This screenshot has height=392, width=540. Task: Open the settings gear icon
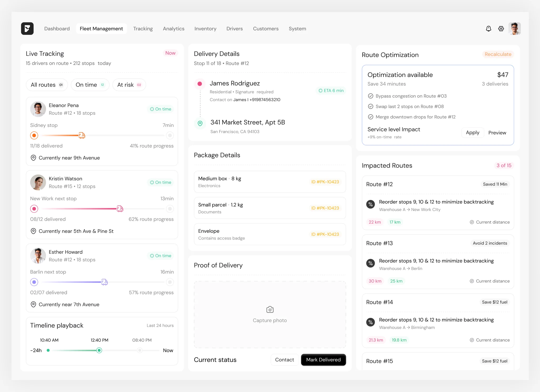tap(501, 28)
